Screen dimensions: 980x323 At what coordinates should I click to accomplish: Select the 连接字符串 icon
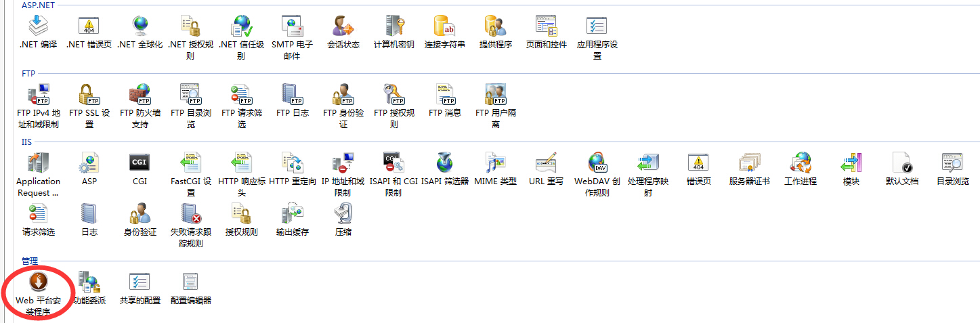(x=445, y=26)
